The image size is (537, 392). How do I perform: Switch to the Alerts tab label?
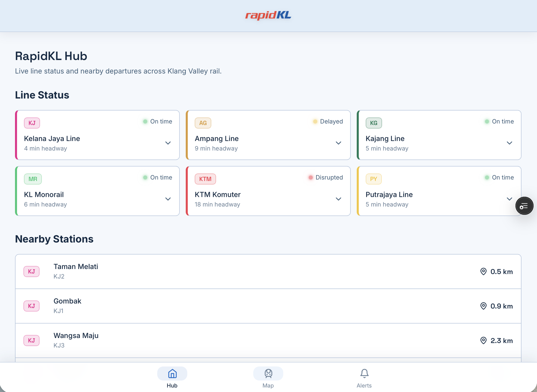364,386
